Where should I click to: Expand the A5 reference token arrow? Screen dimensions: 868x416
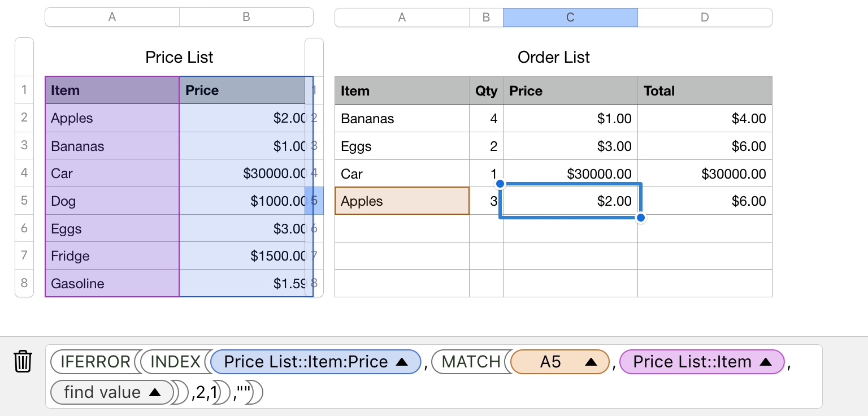[x=591, y=362]
